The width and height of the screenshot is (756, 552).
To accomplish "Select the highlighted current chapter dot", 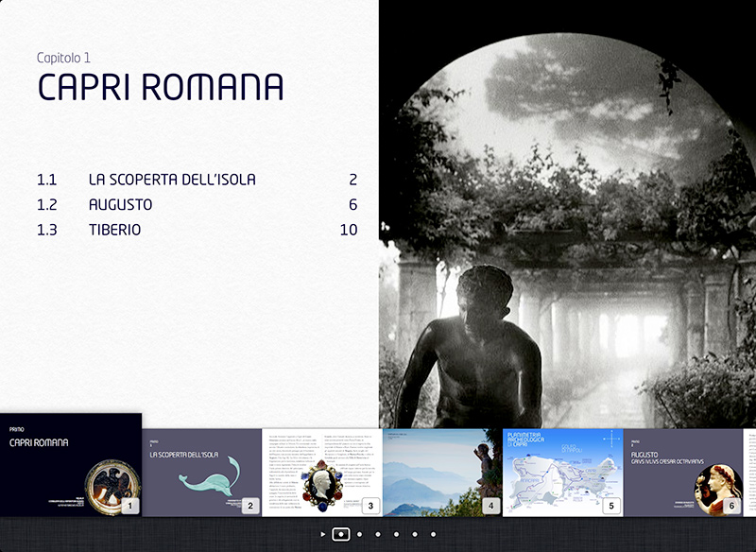I will tap(341, 534).
